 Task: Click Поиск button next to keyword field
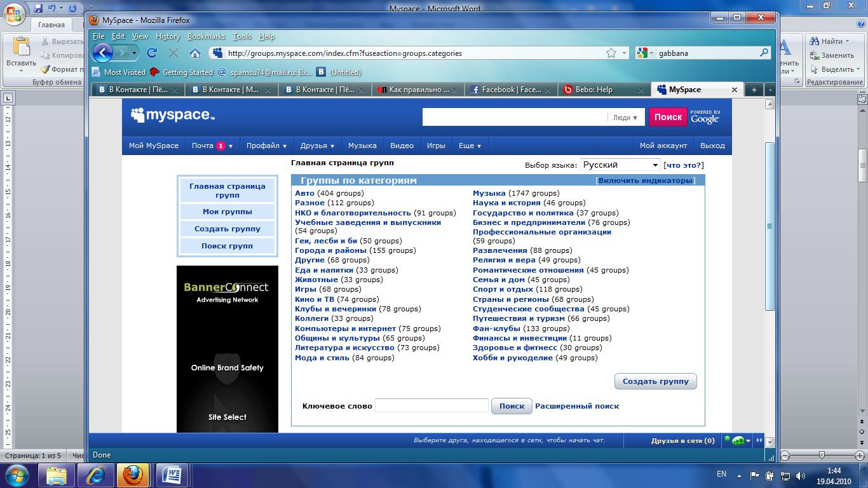point(512,406)
